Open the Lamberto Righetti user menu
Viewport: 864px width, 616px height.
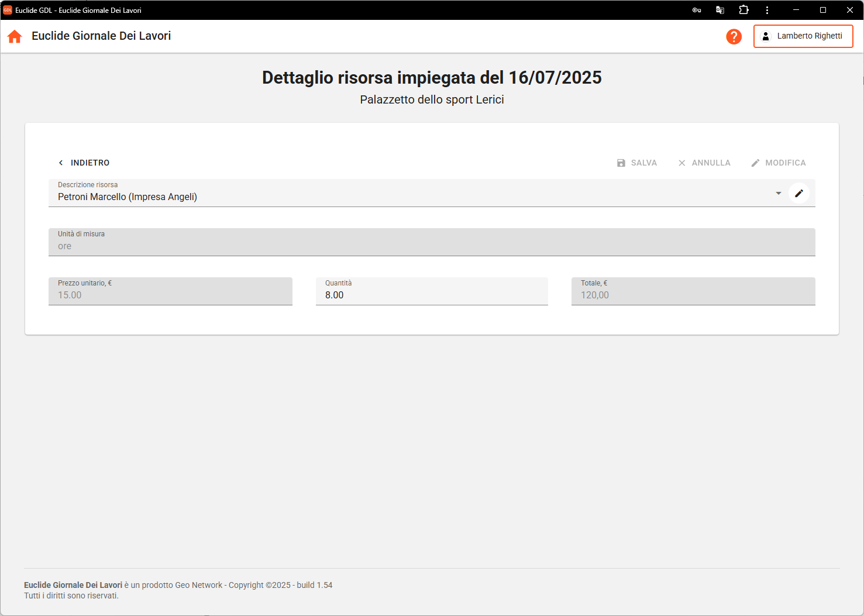(x=803, y=36)
